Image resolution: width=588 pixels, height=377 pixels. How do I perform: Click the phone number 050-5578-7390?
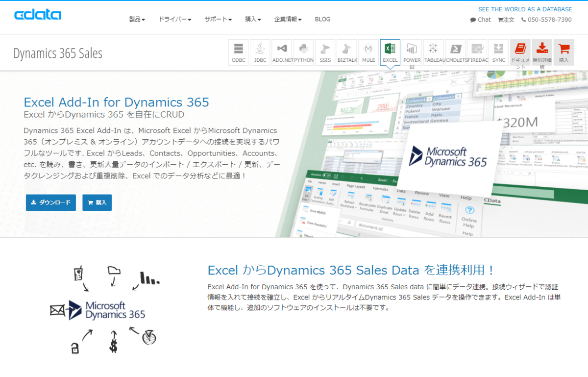(x=546, y=20)
